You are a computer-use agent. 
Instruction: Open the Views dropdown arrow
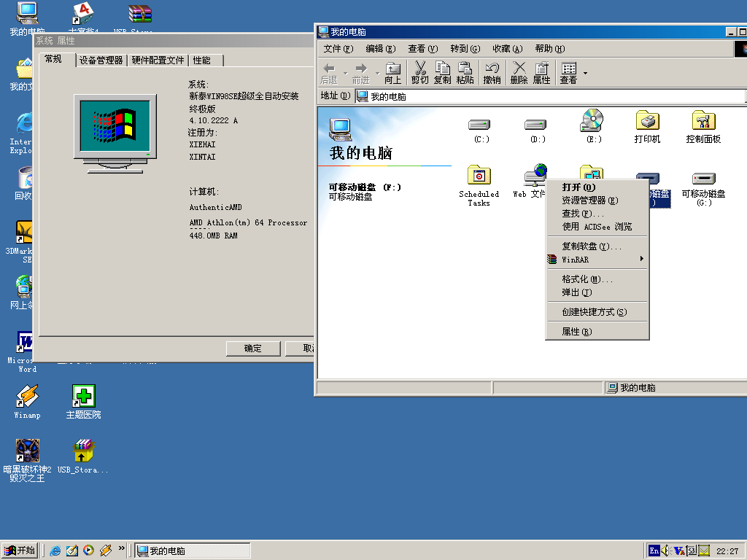pos(586,74)
